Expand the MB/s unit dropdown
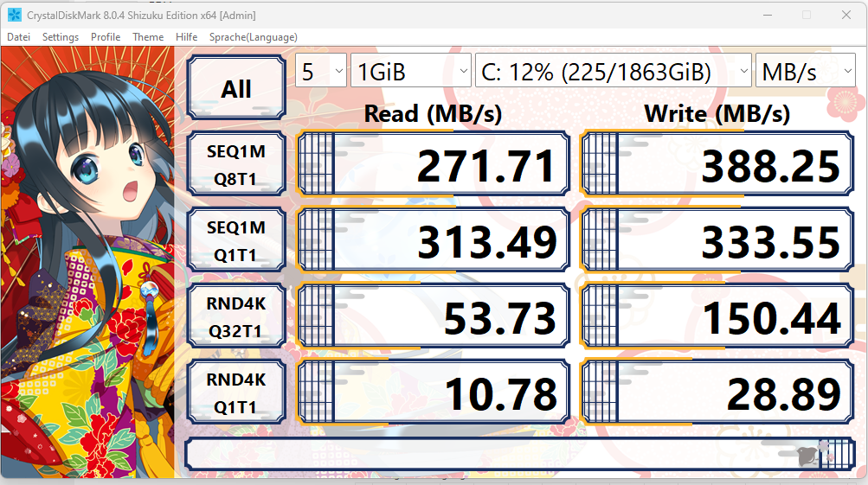This screenshot has height=485, width=868. pos(806,71)
